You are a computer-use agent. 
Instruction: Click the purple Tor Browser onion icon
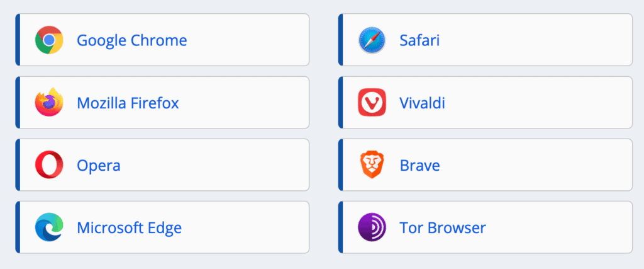point(372,227)
